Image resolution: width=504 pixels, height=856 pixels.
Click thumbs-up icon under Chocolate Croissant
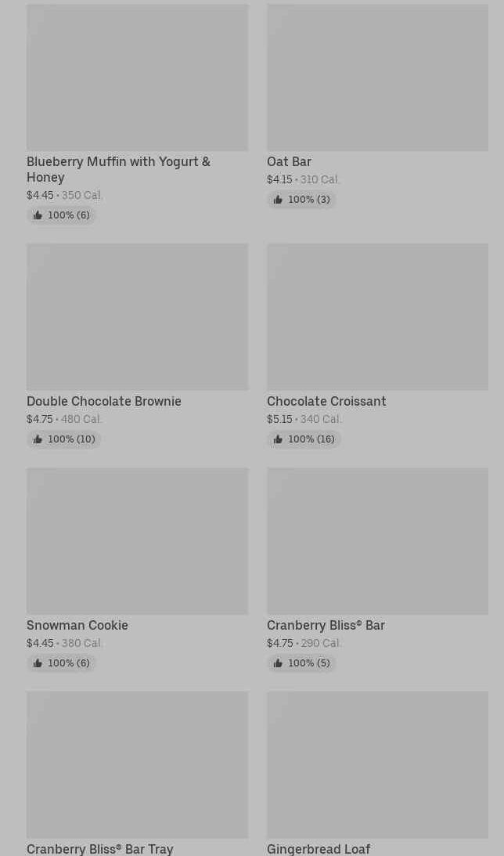pyautogui.click(x=278, y=439)
